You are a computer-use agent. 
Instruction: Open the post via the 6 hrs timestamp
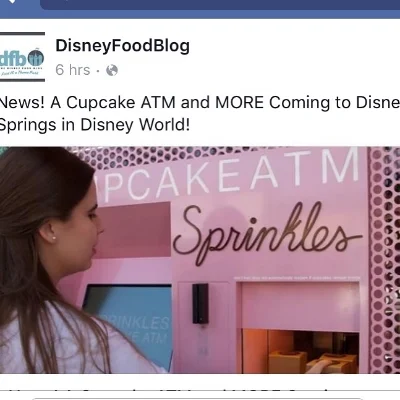(73, 70)
